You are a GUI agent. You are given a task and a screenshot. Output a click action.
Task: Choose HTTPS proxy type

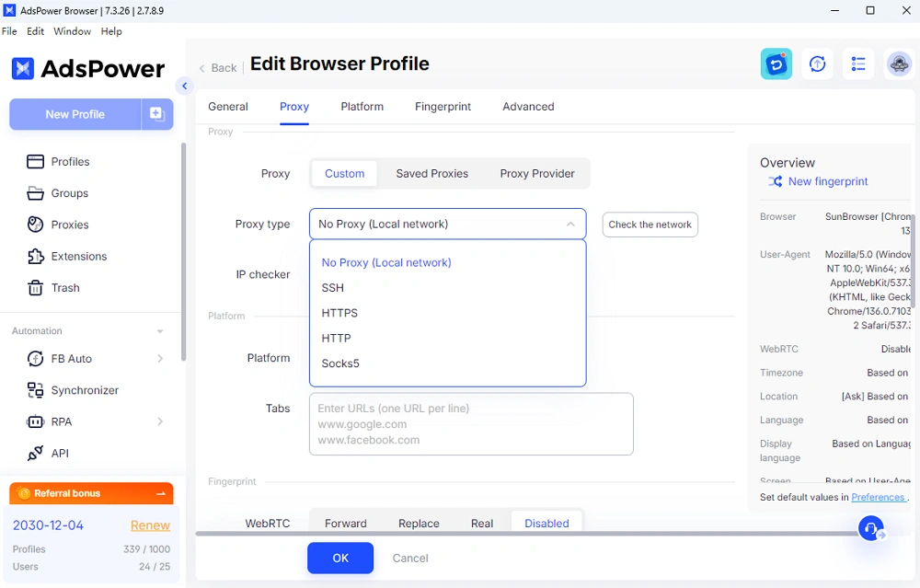tap(447, 314)
